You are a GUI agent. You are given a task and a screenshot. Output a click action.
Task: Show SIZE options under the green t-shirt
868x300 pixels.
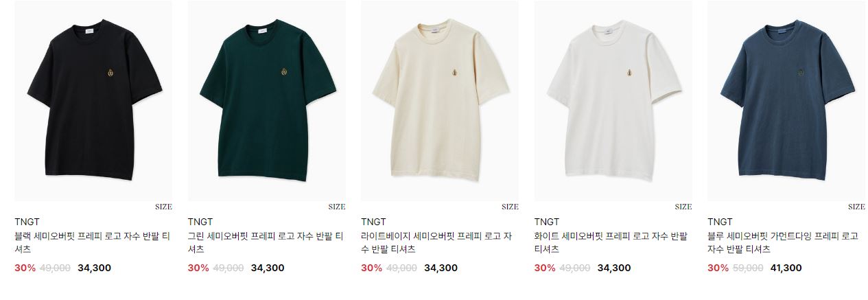[x=337, y=207]
